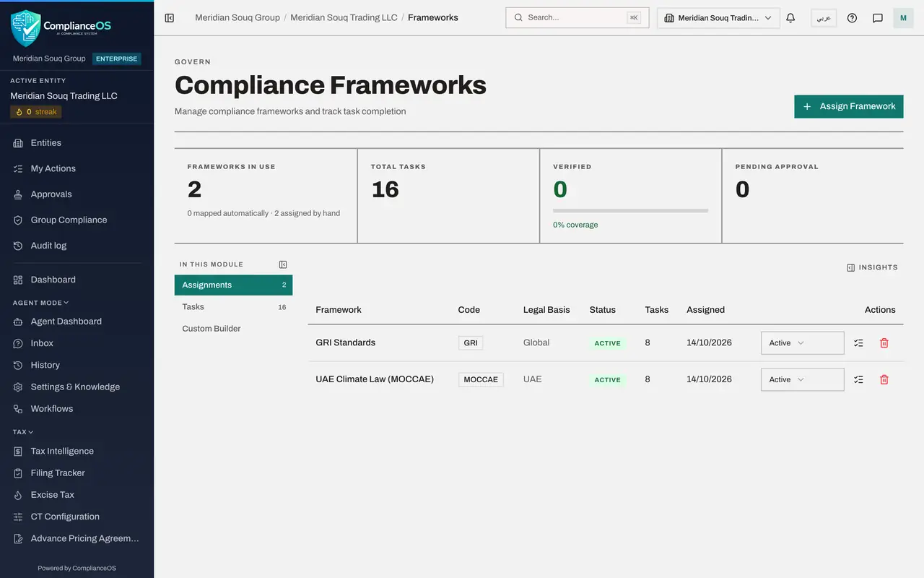This screenshot has height=578, width=924.
Task: Collapse the Tax section in sidebar
Action: 23,432
